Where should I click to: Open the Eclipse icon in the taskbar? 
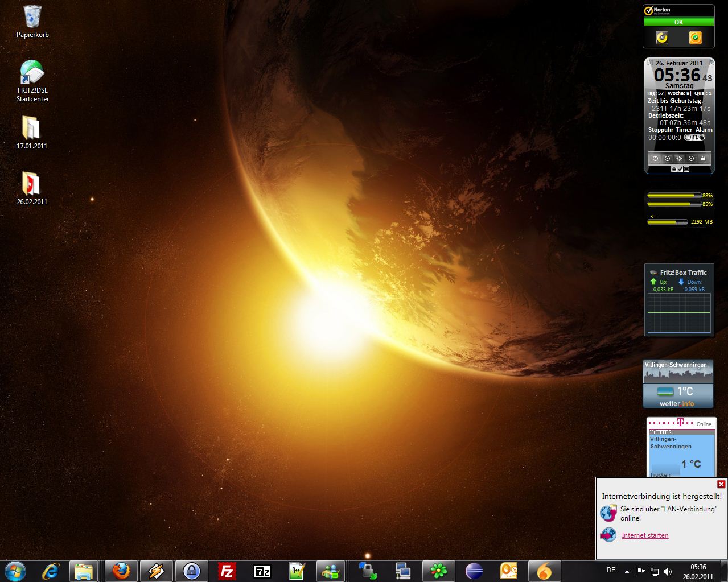click(x=474, y=571)
